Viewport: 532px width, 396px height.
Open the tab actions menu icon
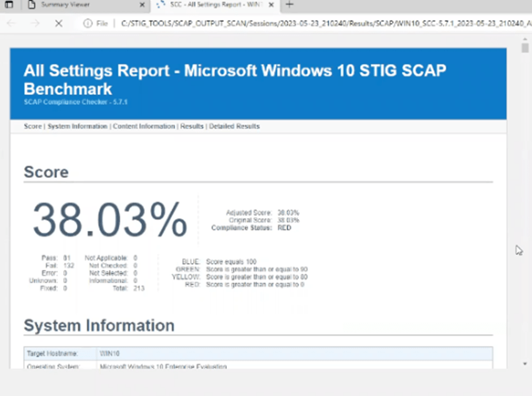click(9, 5)
